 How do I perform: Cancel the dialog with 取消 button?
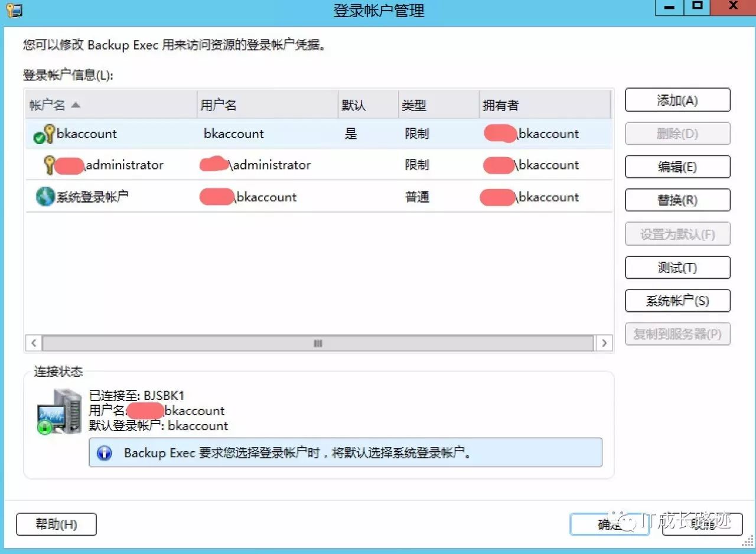(x=702, y=524)
